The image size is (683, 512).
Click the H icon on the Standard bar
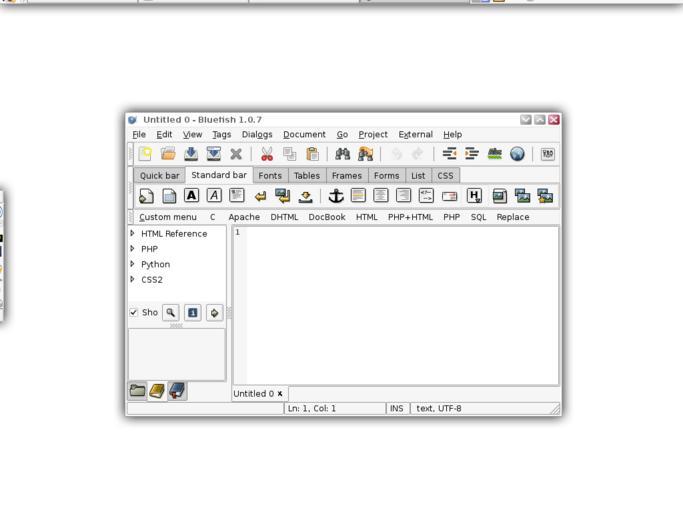coord(474,196)
